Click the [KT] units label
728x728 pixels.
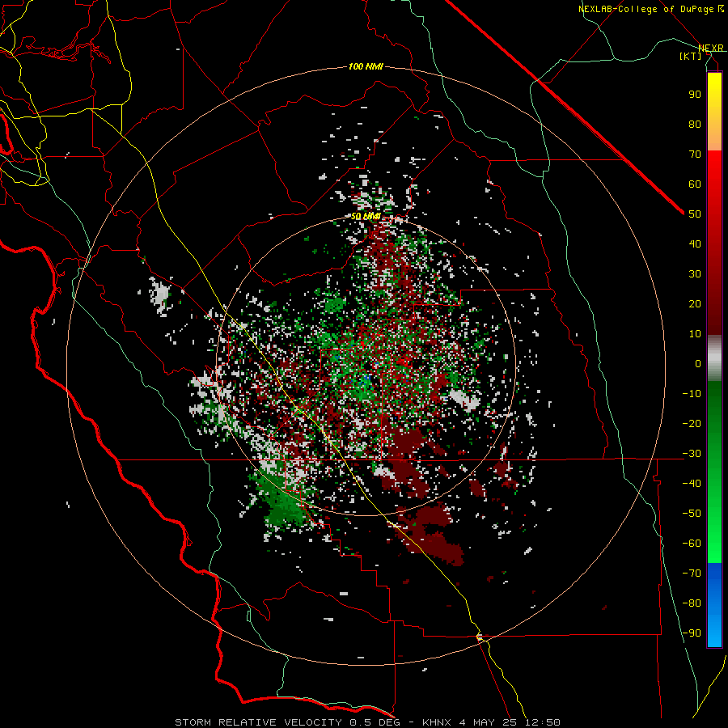691,56
